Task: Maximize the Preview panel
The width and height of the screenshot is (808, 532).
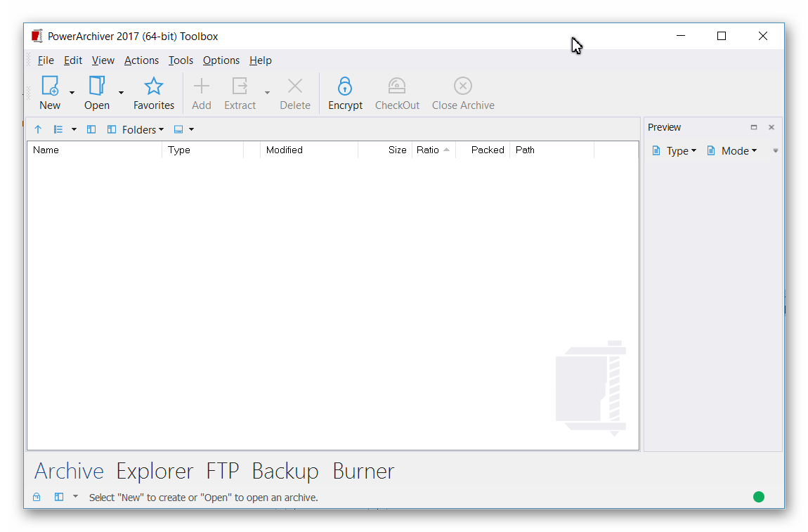Action: click(x=754, y=127)
